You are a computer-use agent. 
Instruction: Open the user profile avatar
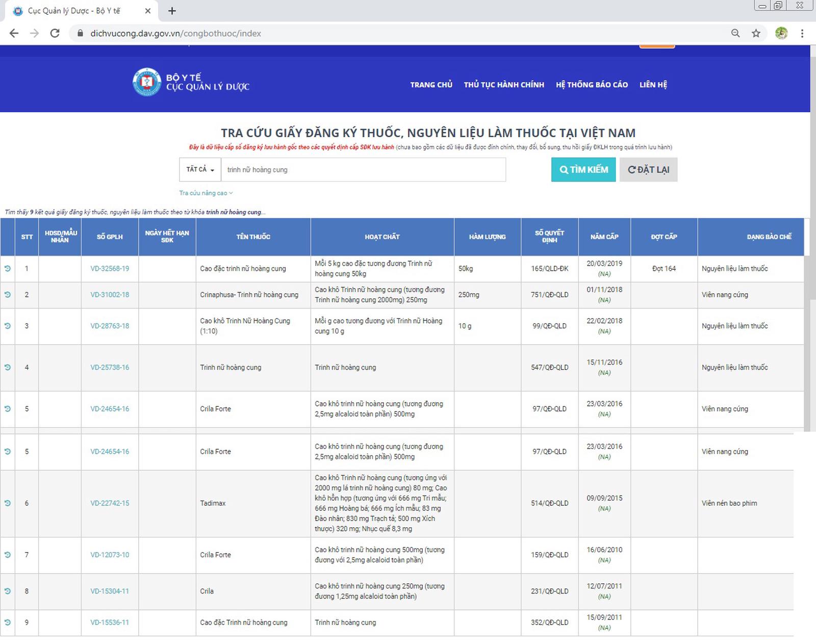(x=781, y=34)
